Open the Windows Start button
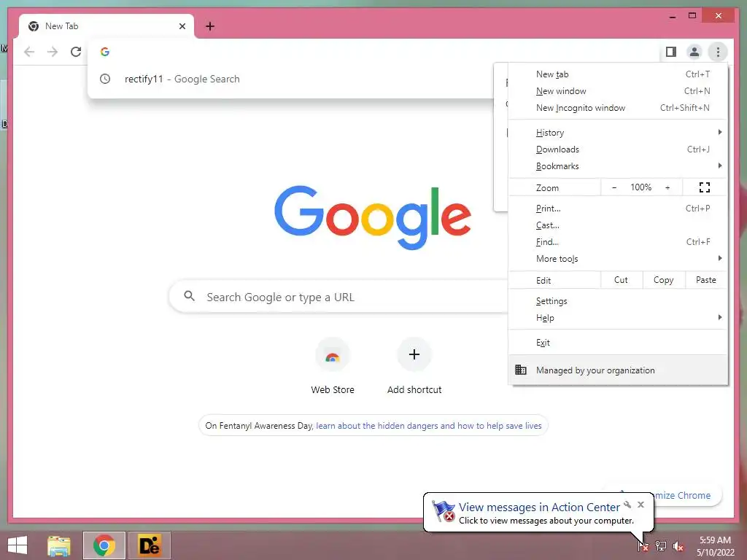 click(18, 545)
